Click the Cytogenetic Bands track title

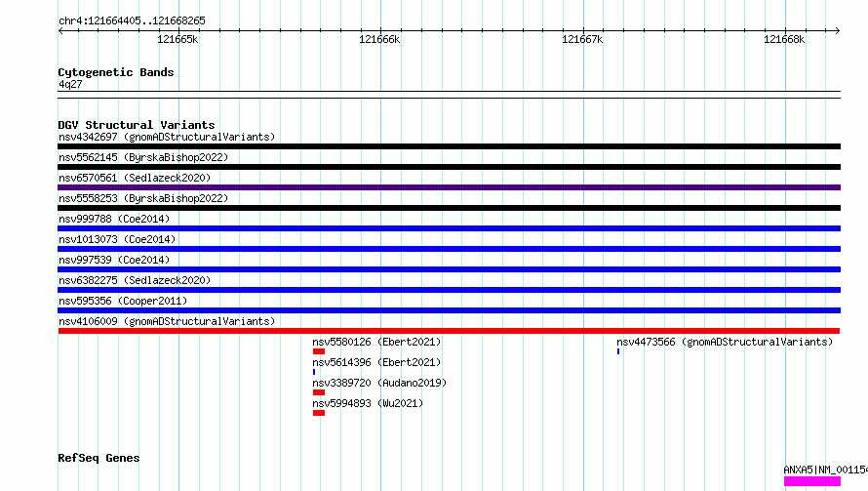[x=116, y=72]
